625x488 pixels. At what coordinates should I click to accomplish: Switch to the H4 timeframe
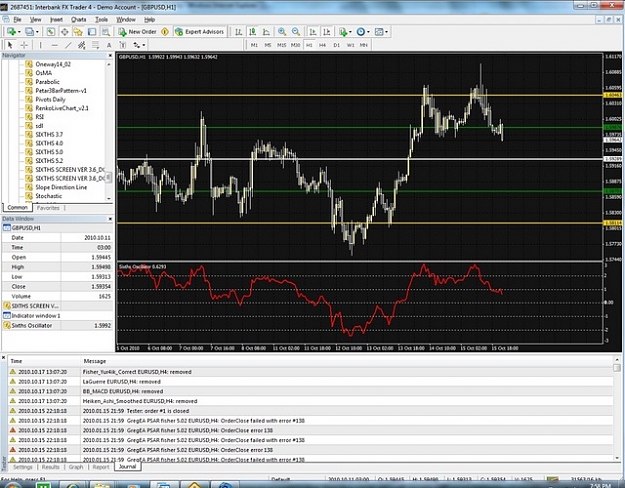322,45
